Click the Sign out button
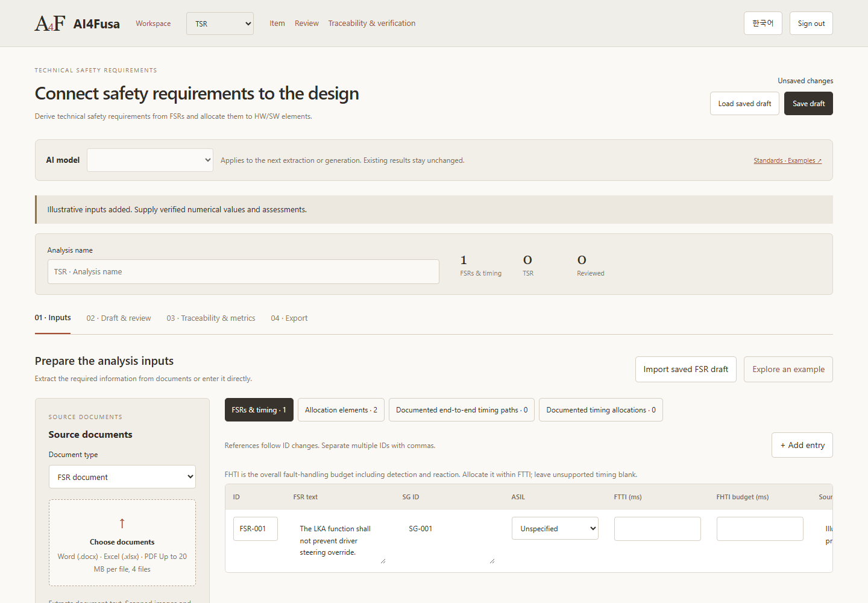Viewport: 868px width, 603px height. tap(811, 24)
